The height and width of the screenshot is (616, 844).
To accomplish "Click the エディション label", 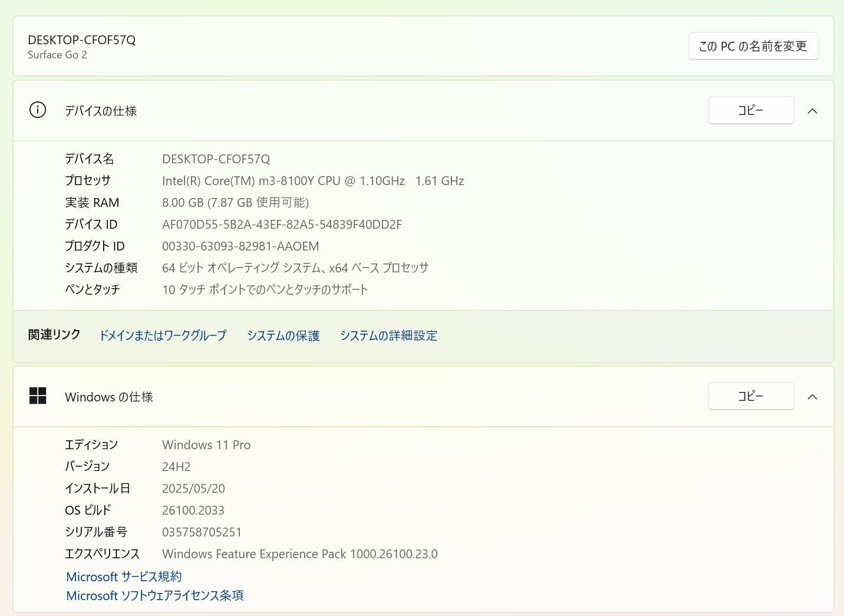I will 91,444.
